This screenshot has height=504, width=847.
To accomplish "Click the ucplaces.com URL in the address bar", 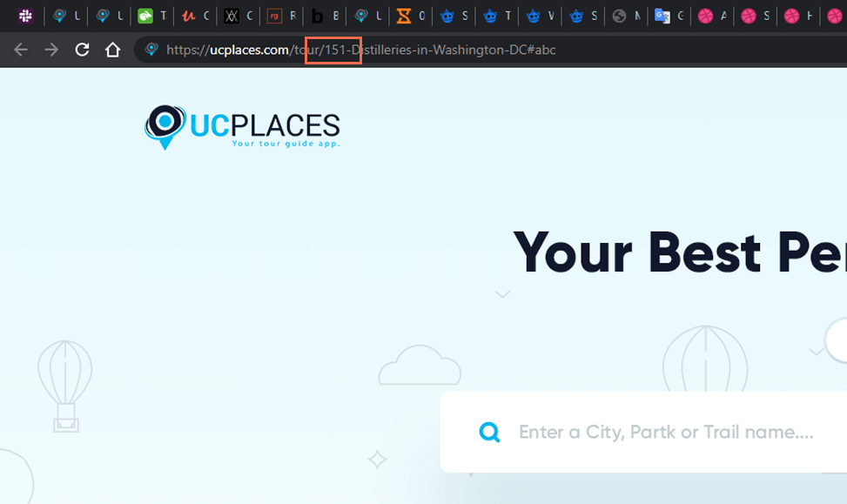I will [x=361, y=50].
